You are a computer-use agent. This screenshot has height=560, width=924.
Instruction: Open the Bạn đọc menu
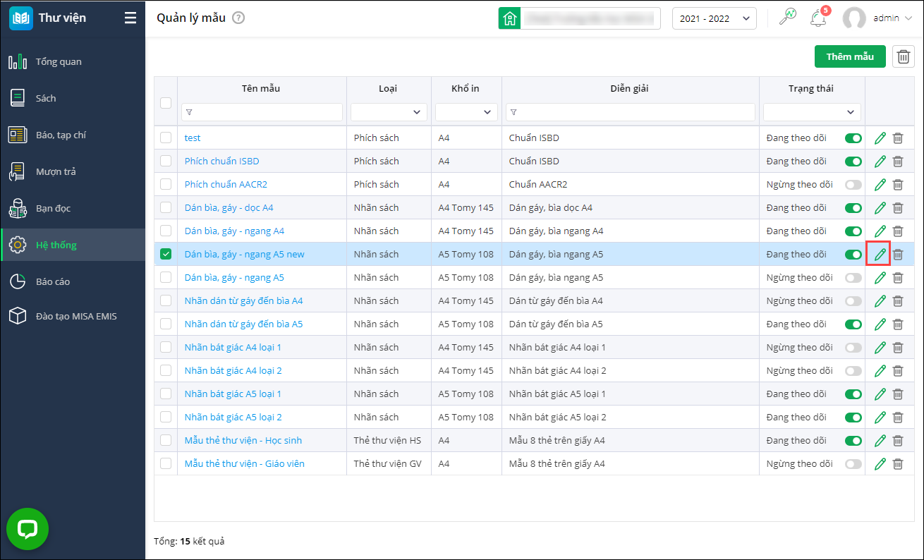(x=73, y=209)
